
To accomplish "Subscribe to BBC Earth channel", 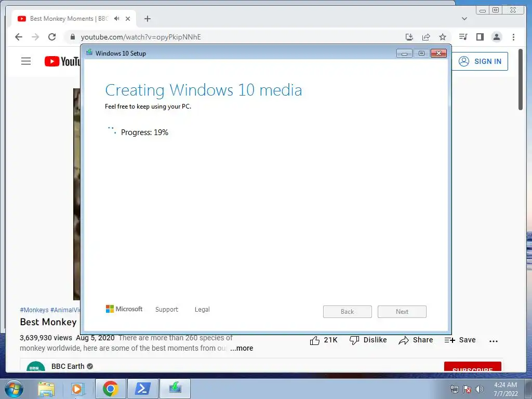I will [x=473, y=367].
